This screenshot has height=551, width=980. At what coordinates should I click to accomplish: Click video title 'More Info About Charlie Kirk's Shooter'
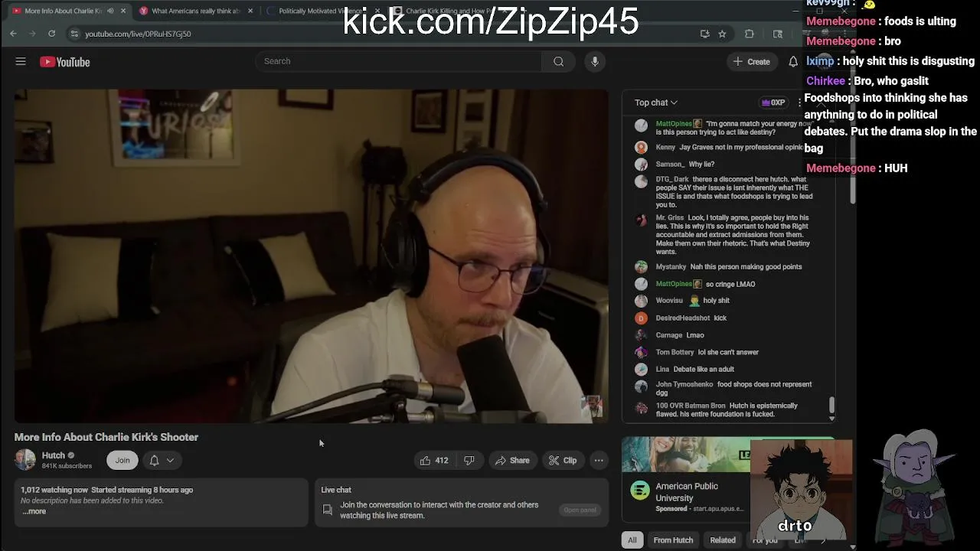click(x=106, y=437)
